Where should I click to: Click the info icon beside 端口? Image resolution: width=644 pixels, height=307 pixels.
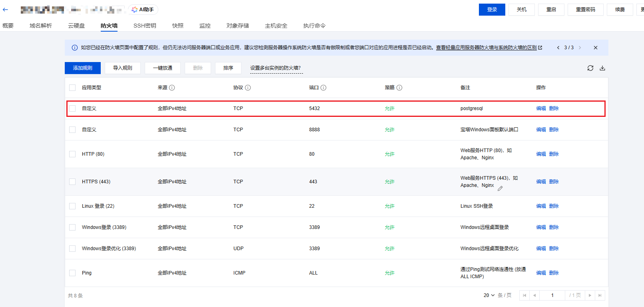click(x=323, y=88)
